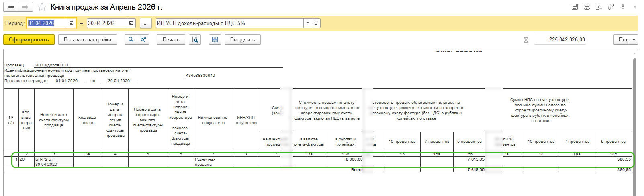
Task: Go back with the left arrow button
Action: click(x=11, y=7)
